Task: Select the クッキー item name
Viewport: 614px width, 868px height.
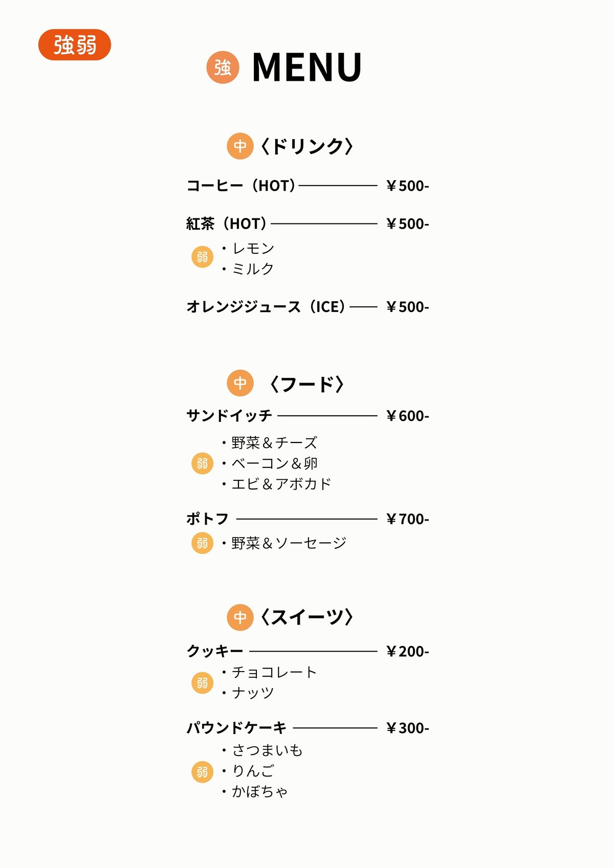Action: 215,651
